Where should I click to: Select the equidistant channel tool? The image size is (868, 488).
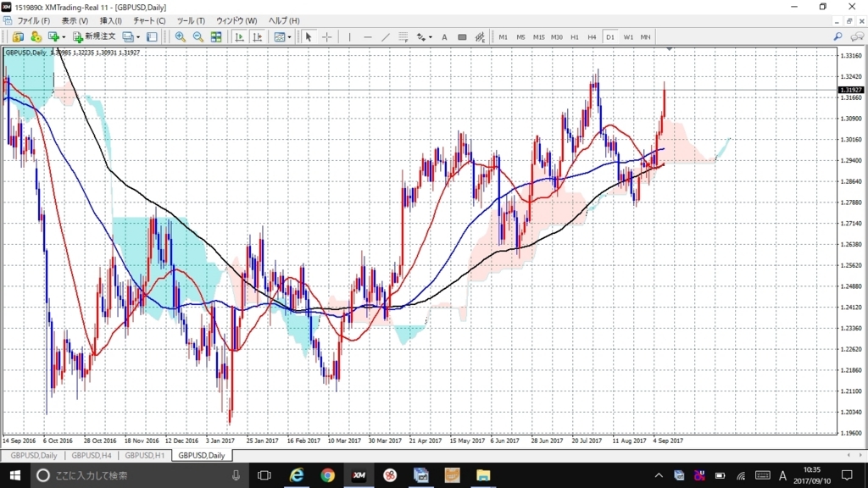[480, 37]
